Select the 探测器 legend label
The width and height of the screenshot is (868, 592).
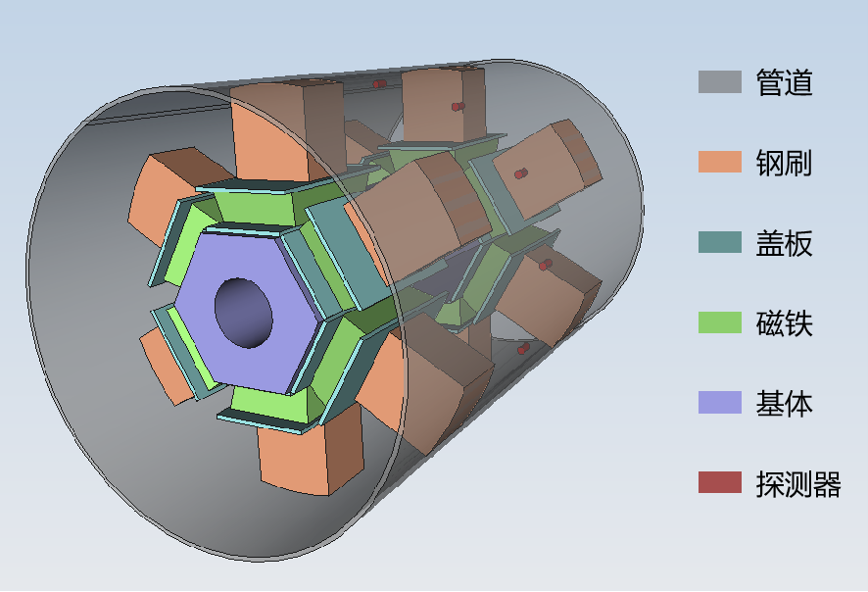(798, 484)
